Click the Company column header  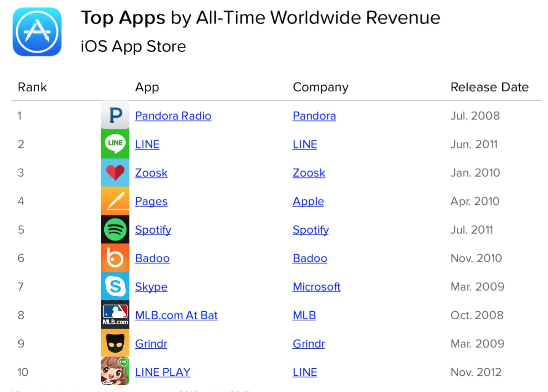pyautogui.click(x=320, y=88)
